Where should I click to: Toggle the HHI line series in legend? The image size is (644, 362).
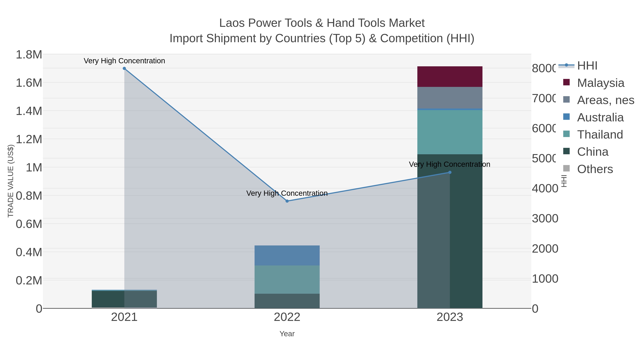[578, 66]
